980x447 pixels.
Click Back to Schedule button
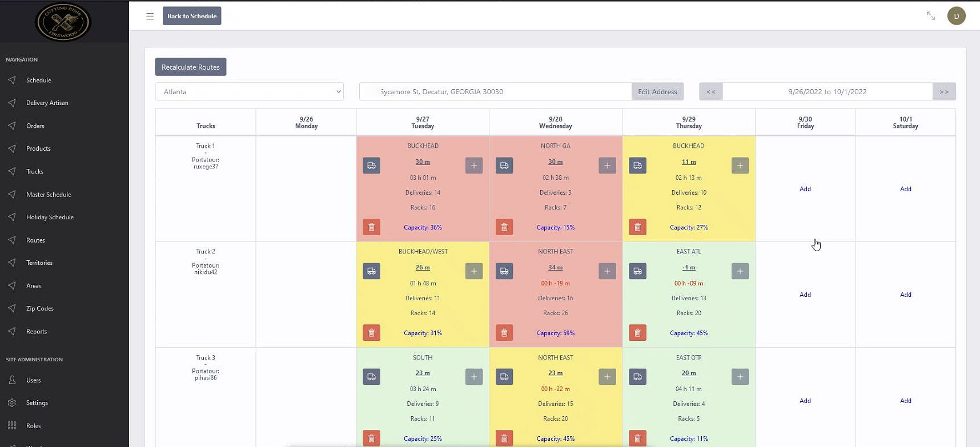point(192,16)
